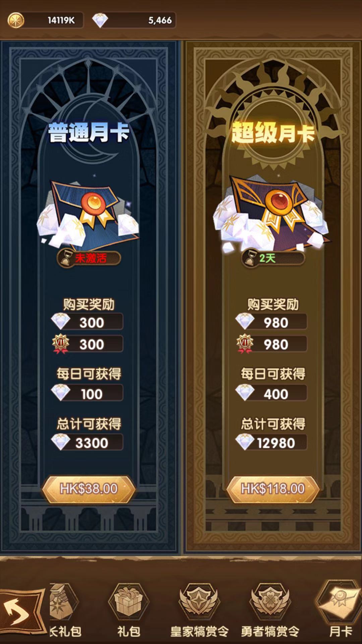Tap the VIP badge icon showing 980
This screenshot has height=644, width=362.
click(245, 344)
